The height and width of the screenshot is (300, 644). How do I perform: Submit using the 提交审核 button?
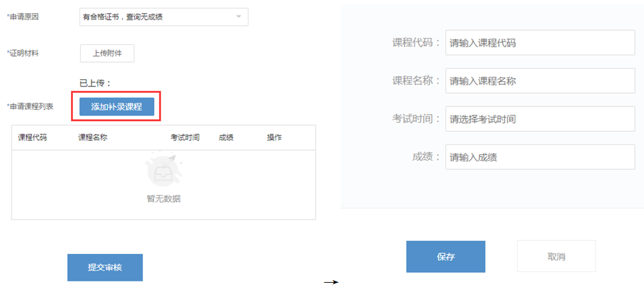[x=105, y=267]
